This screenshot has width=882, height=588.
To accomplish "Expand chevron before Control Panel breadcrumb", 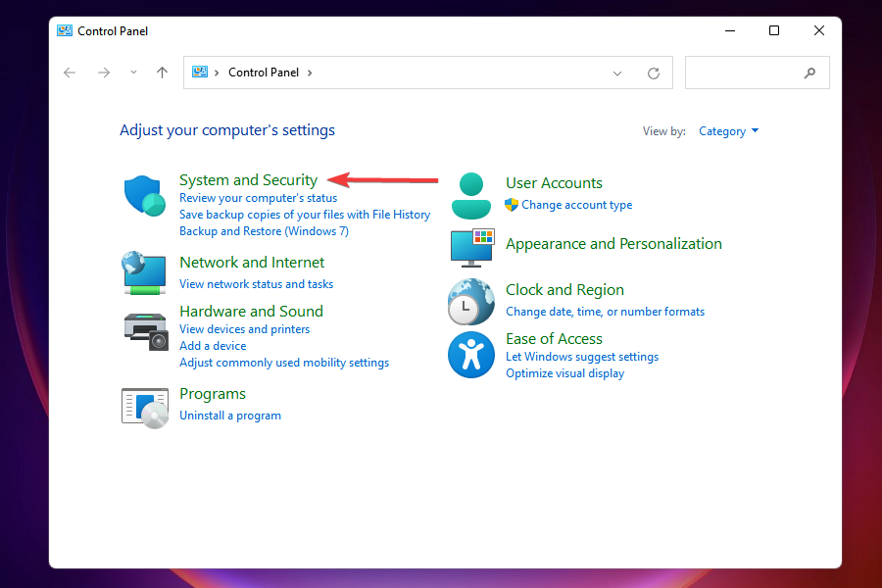I will [216, 73].
